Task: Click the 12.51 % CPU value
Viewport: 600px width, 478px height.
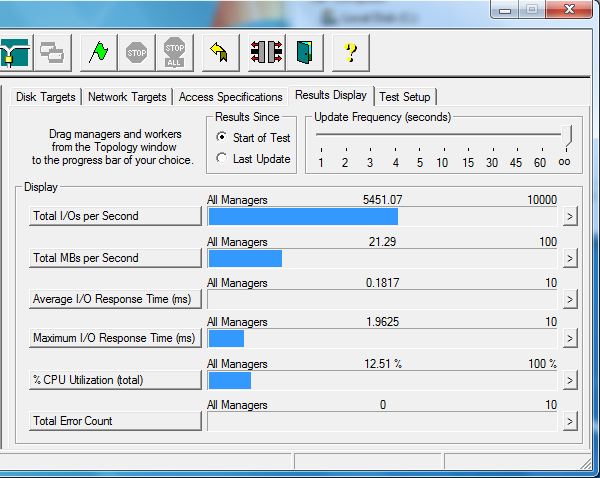Action: (x=383, y=364)
